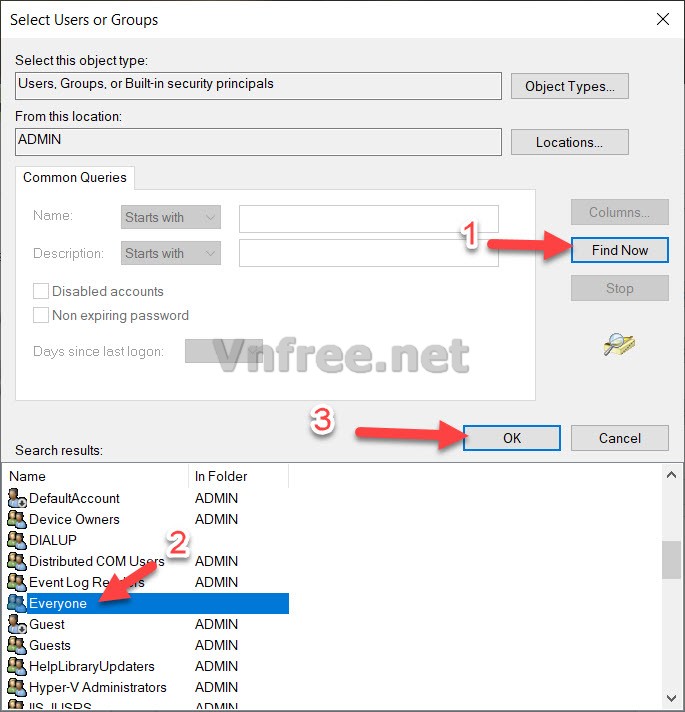
Task: Click the Event Log Readers group icon
Action: pyautogui.click(x=17, y=582)
